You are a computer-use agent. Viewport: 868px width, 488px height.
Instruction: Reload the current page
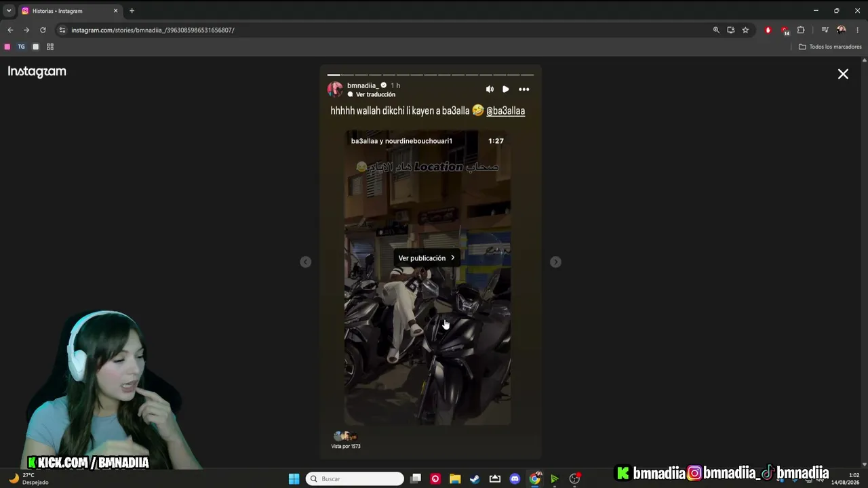(x=43, y=30)
